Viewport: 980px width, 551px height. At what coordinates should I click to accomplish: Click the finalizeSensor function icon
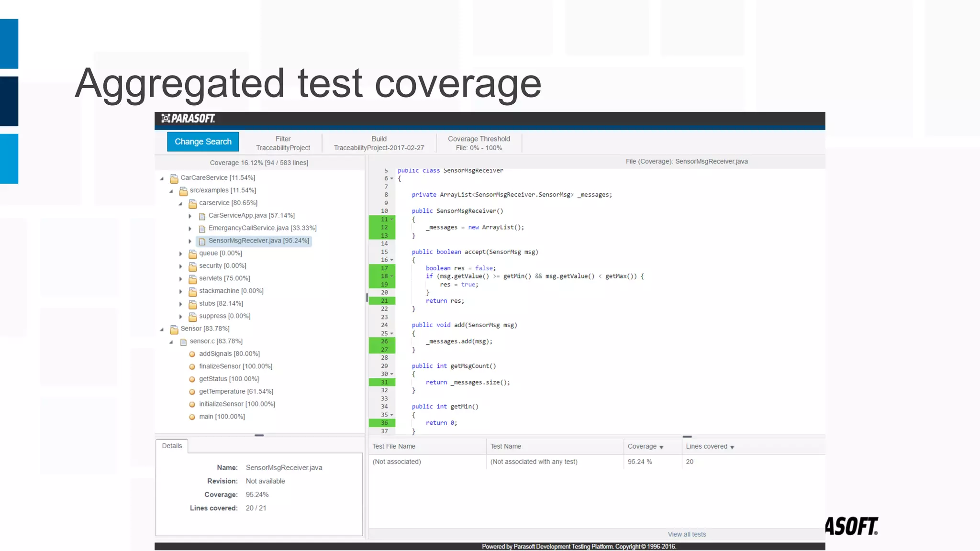tap(192, 367)
